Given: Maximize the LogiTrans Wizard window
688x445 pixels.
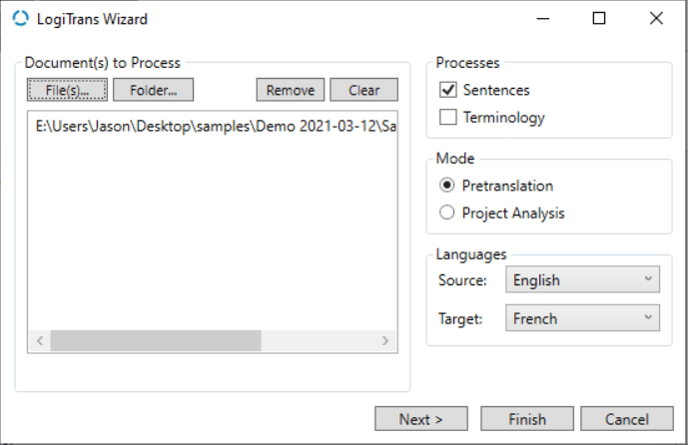Looking at the screenshot, I should click(x=599, y=18).
